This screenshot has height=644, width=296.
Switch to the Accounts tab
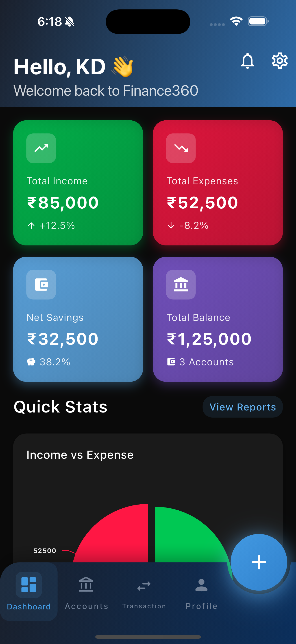[86, 592]
